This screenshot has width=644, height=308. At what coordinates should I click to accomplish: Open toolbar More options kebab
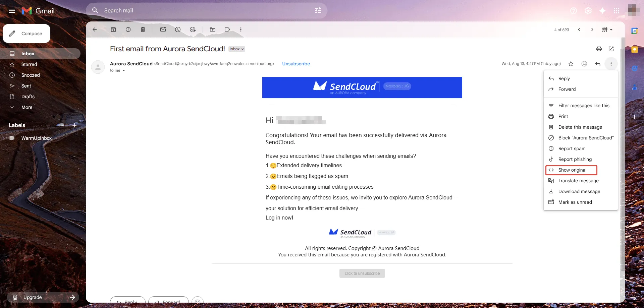tap(241, 29)
